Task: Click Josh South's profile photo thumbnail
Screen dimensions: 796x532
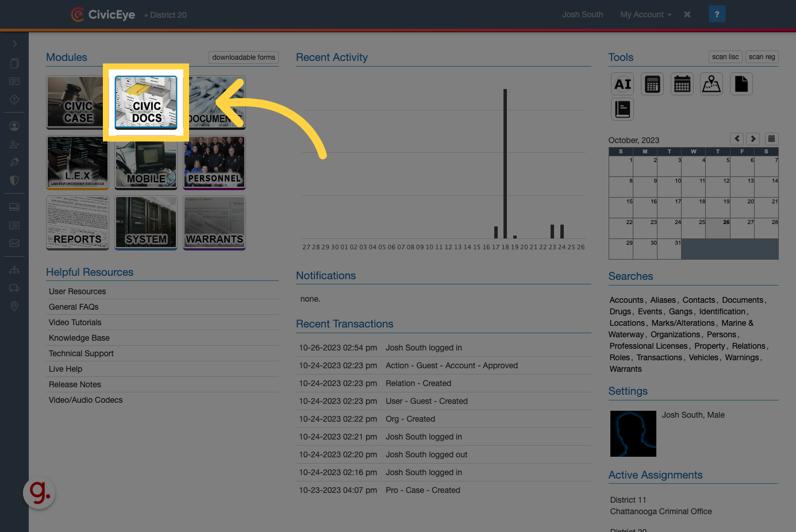Action: click(x=633, y=433)
